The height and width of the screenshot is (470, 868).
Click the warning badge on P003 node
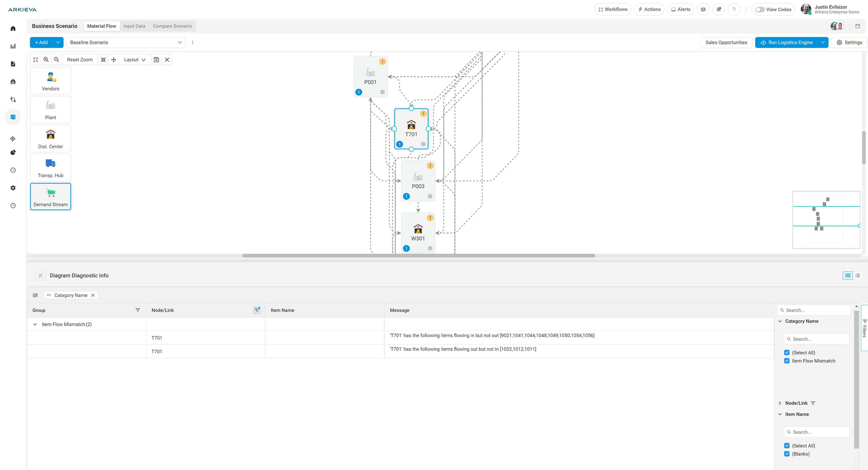coord(430,165)
